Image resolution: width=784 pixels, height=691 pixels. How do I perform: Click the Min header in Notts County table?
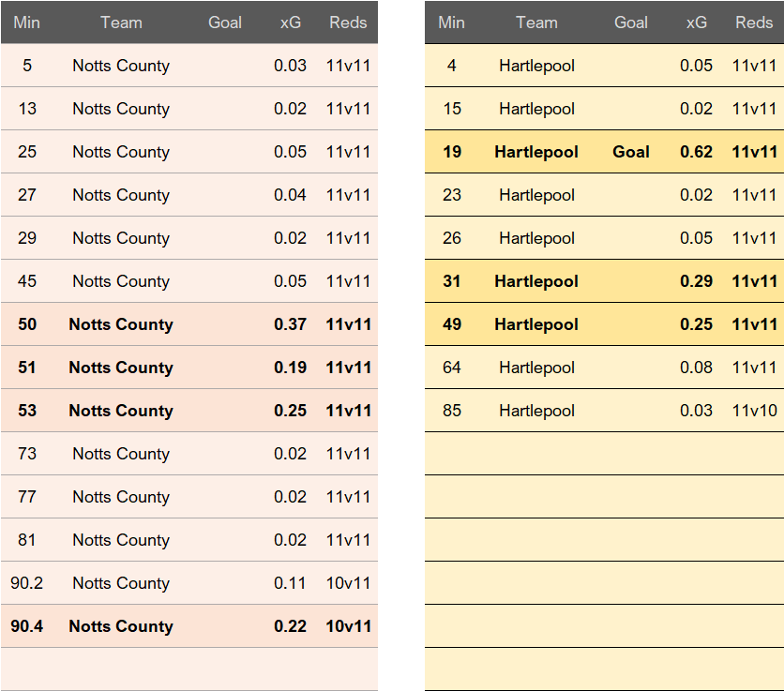(27, 23)
